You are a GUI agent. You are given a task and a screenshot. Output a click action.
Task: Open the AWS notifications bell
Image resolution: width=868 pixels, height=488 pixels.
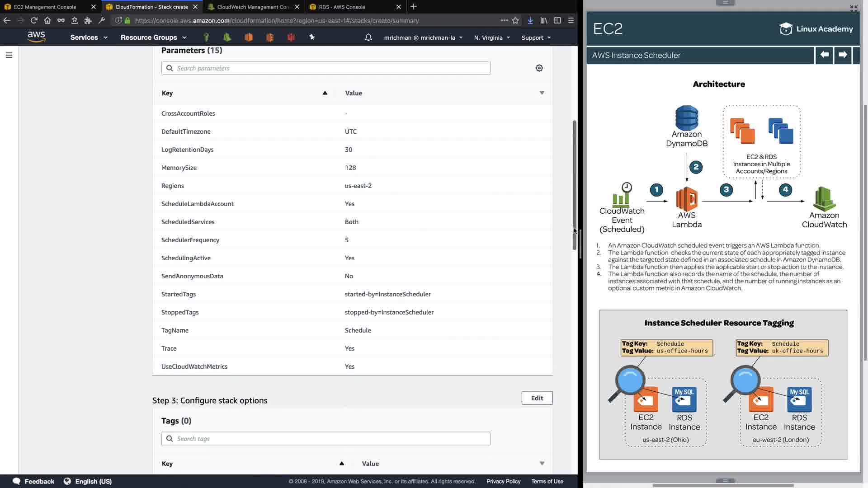pyautogui.click(x=368, y=38)
